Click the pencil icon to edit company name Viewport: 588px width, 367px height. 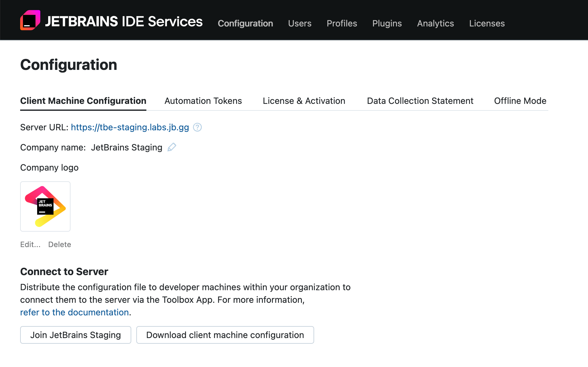click(172, 147)
